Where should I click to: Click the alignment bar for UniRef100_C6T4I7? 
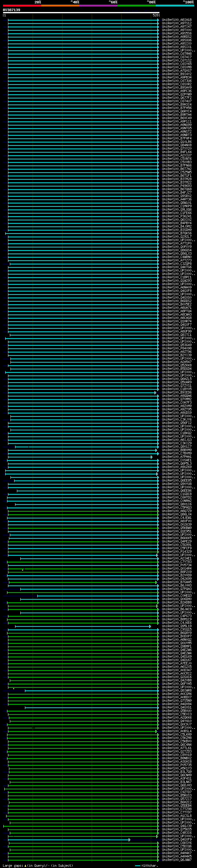pyautogui.click(x=83, y=57)
